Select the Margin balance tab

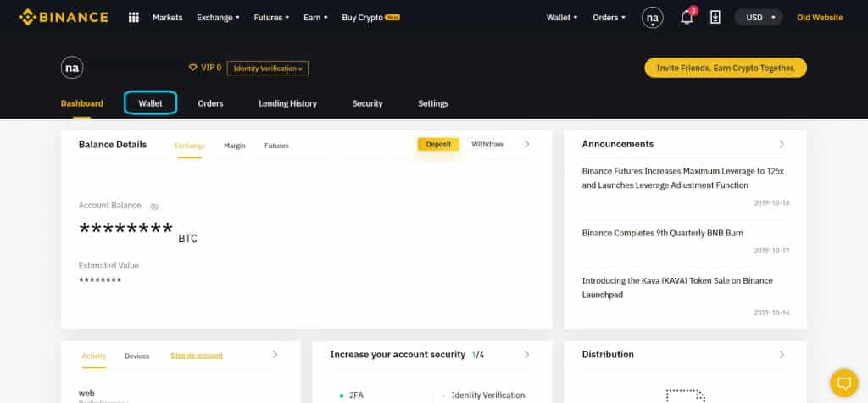click(235, 146)
